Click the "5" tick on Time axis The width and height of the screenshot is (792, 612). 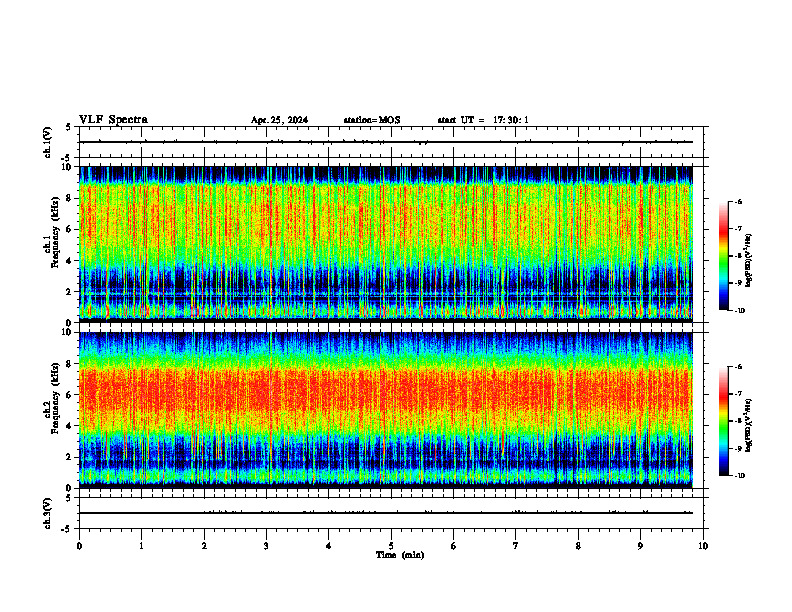[391, 546]
